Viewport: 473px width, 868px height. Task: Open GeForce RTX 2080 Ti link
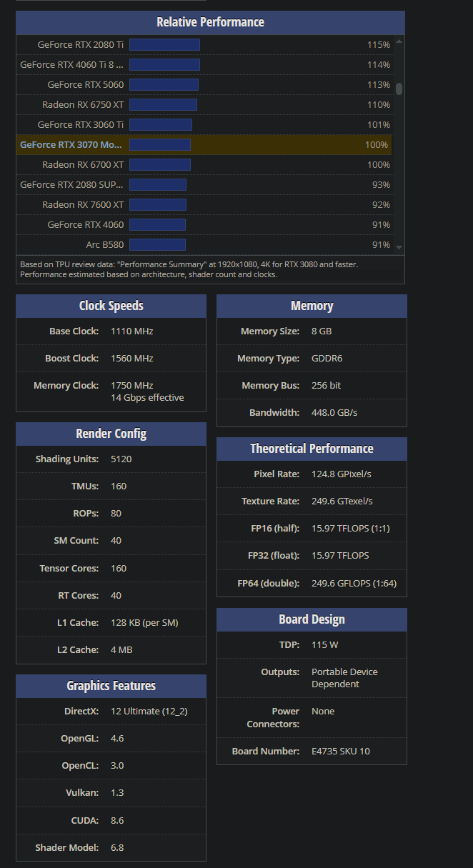coord(81,44)
